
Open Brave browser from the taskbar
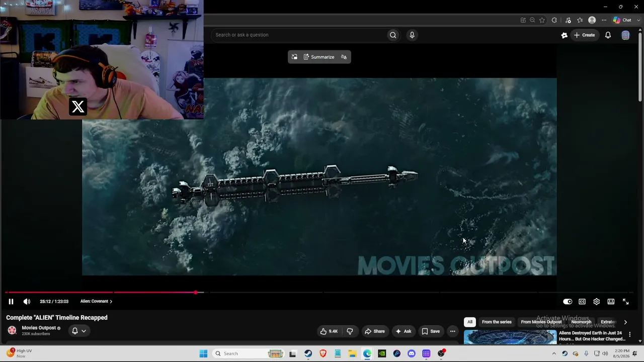(x=323, y=353)
